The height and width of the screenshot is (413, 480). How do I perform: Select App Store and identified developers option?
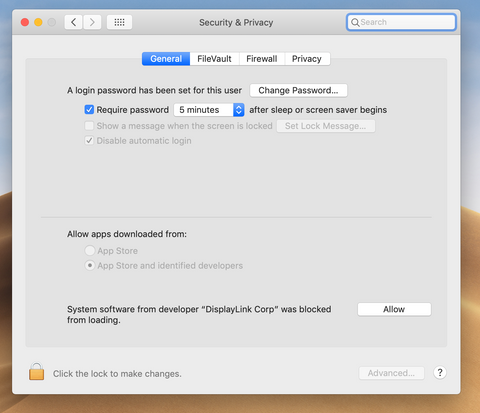tap(90, 265)
